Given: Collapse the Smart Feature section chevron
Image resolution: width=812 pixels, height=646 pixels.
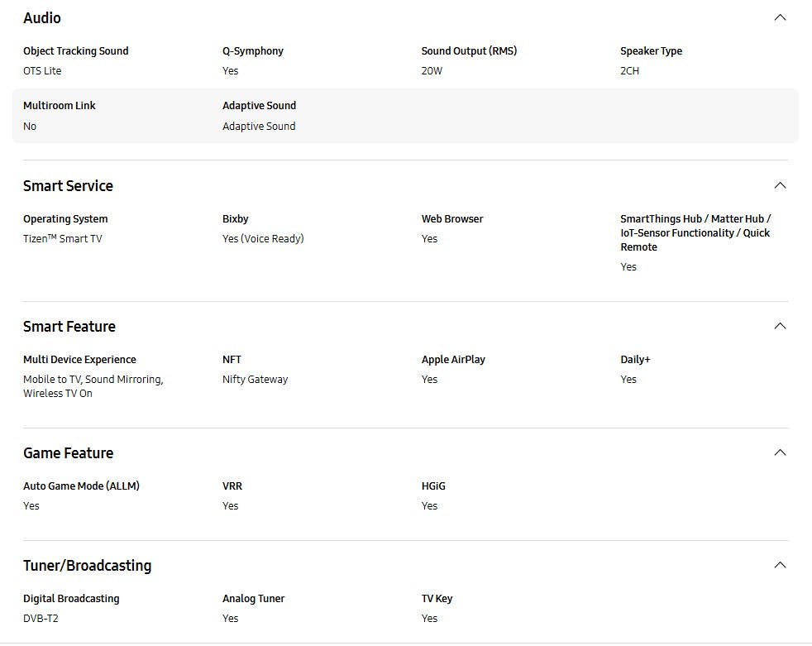Looking at the screenshot, I should coord(779,326).
